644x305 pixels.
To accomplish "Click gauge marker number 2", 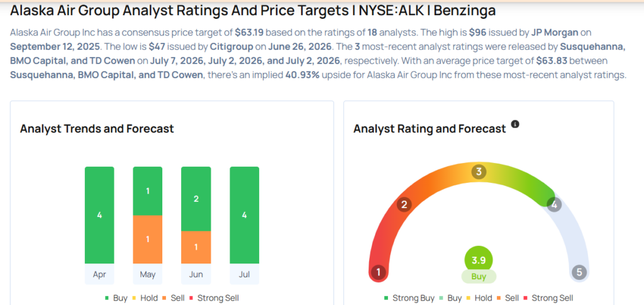I will pos(404,205).
